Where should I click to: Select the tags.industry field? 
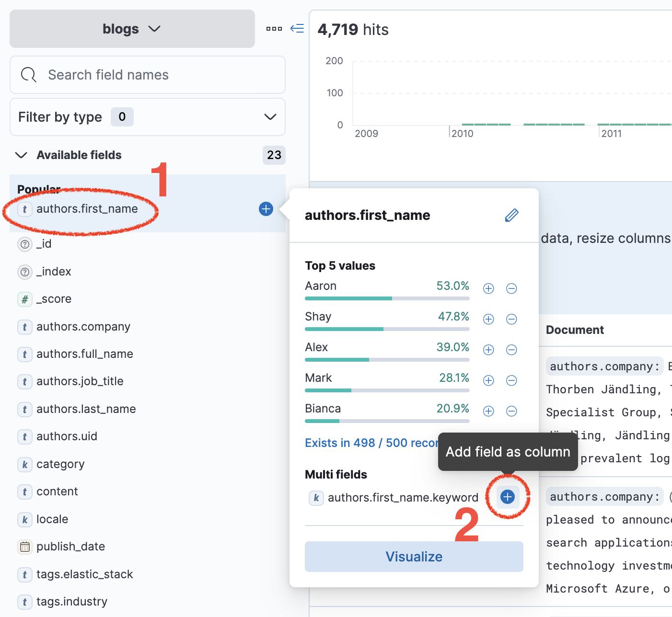72,602
